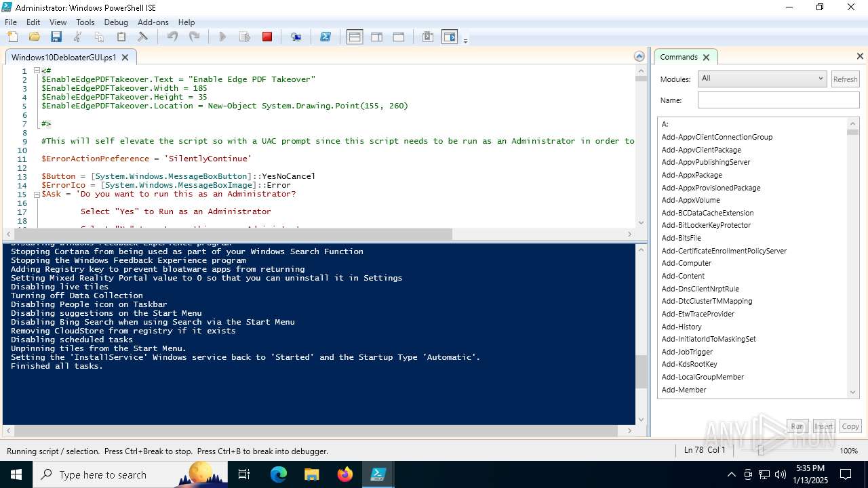Toggle the Show Command Add-on icon
Screen dimensions: 868x488
[450, 37]
